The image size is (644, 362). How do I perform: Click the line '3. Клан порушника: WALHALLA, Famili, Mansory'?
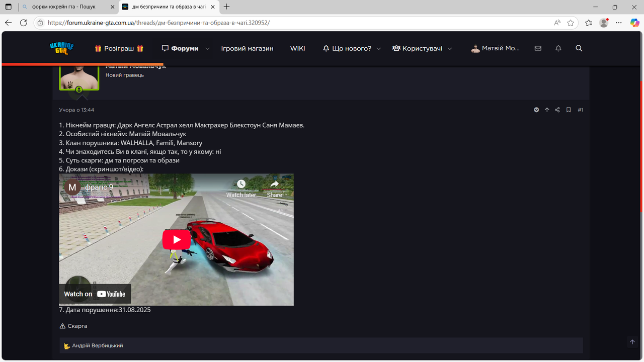(131, 143)
